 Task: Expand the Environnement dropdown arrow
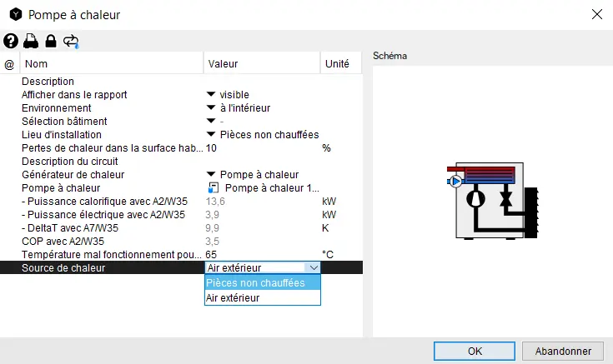pos(211,108)
